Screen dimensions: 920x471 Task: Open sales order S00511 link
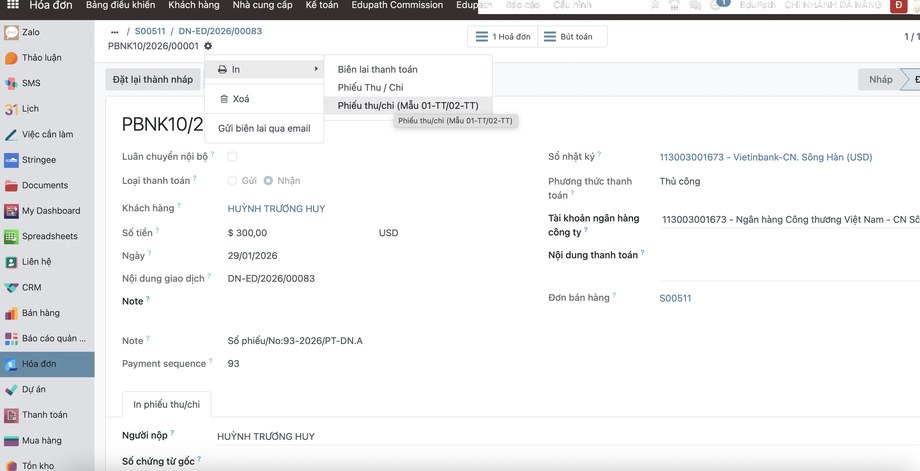pyautogui.click(x=675, y=298)
